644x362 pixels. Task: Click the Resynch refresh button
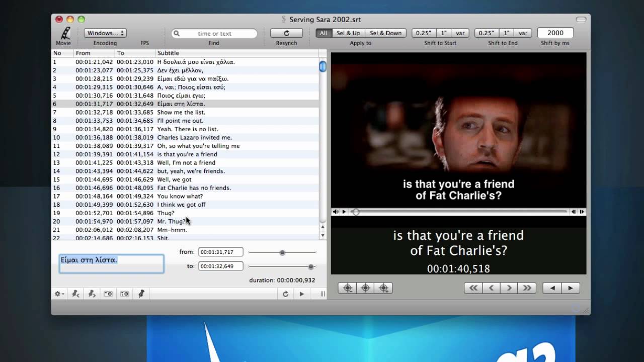[286, 33]
